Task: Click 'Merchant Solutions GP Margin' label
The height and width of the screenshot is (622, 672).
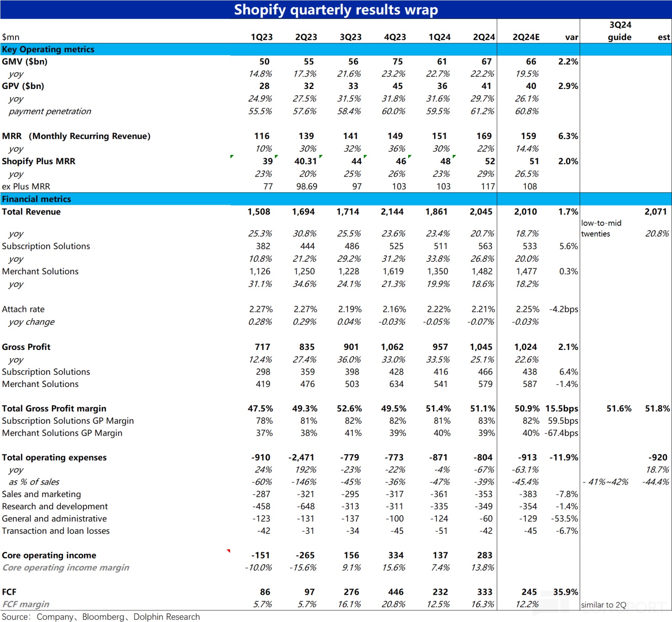Action: point(62,433)
